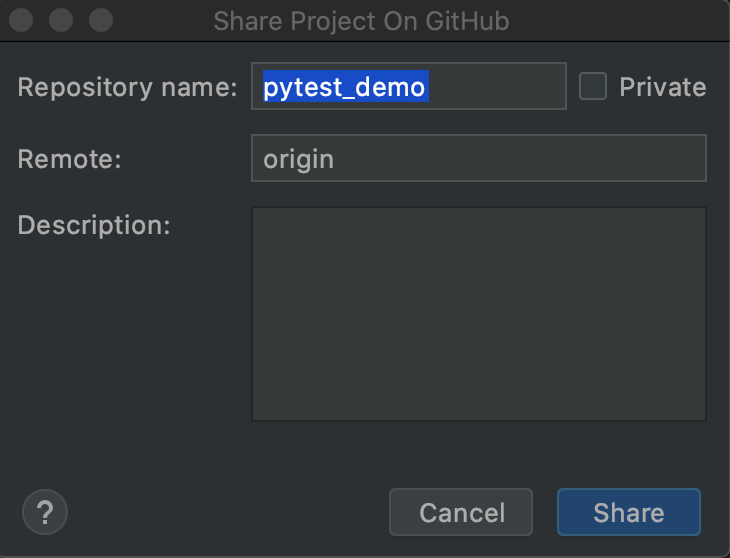Click the Private checkbox label text
This screenshot has height=558, width=730.
click(x=662, y=87)
